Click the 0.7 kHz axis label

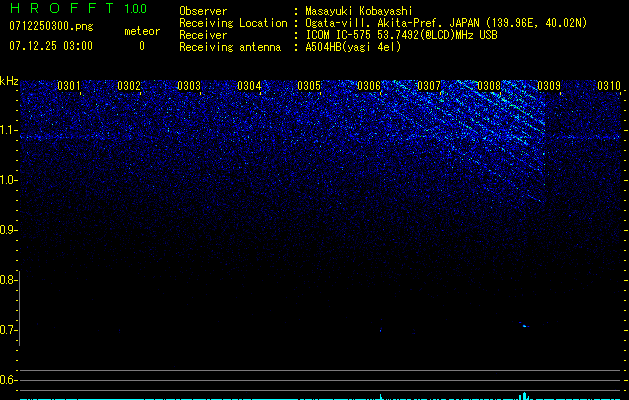pos(8,330)
